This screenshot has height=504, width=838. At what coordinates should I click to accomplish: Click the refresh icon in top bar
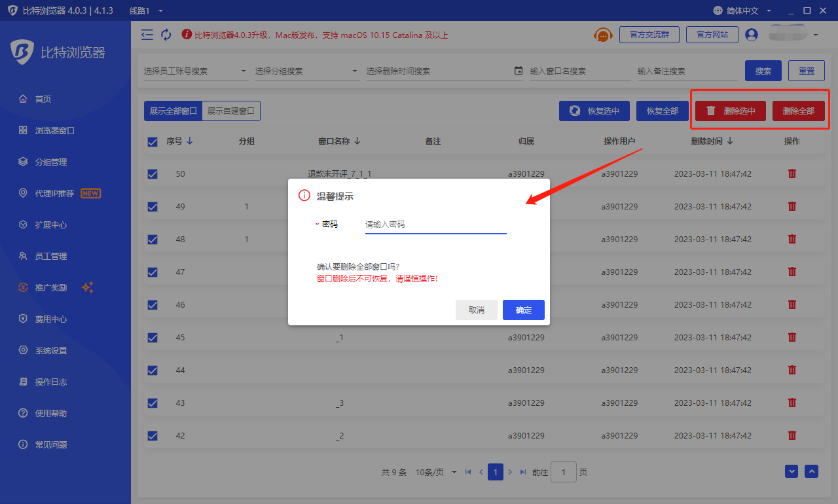166,35
